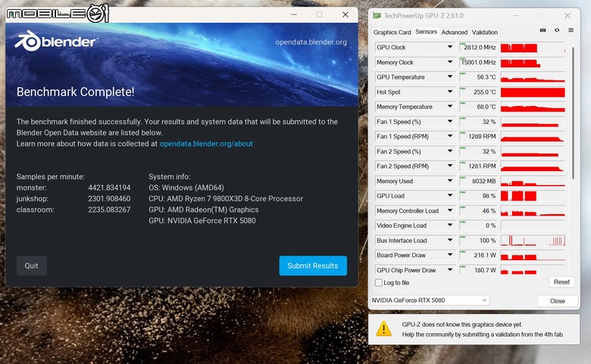The width and height of the screenshot is (591, 364).
Task: Click the Blender logo in banner
Action: click(56, 41)
